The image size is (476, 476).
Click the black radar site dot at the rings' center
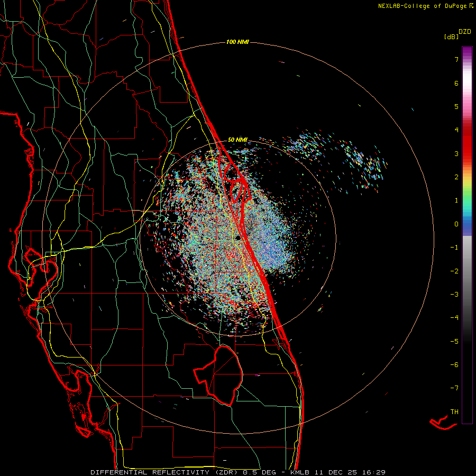tap(238, 237)
